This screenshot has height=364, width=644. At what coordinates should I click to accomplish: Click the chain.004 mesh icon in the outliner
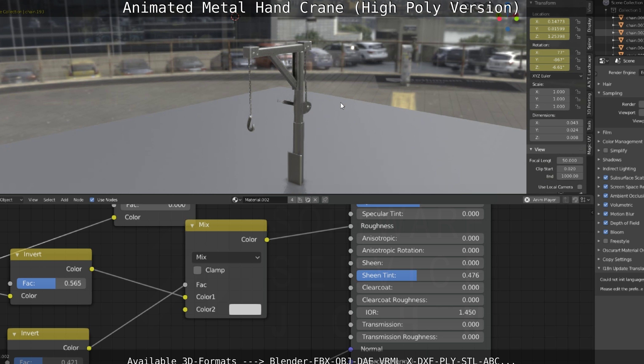tap(621, 47)
